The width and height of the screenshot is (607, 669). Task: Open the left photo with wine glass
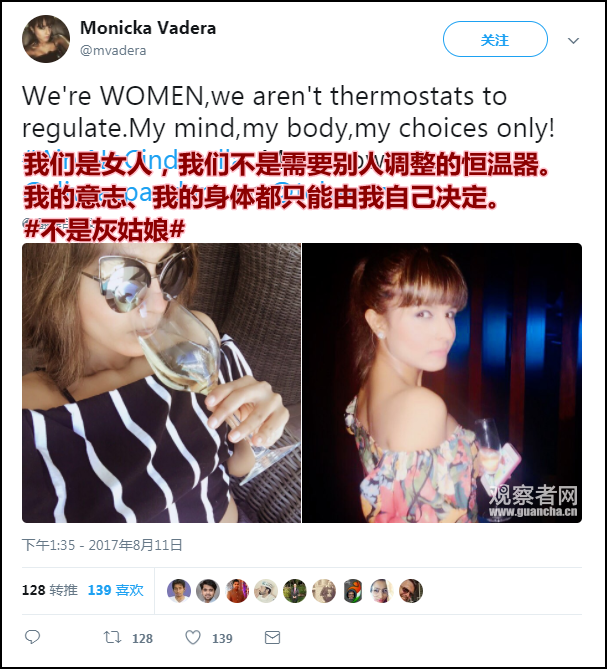click(x=162, y=383)
